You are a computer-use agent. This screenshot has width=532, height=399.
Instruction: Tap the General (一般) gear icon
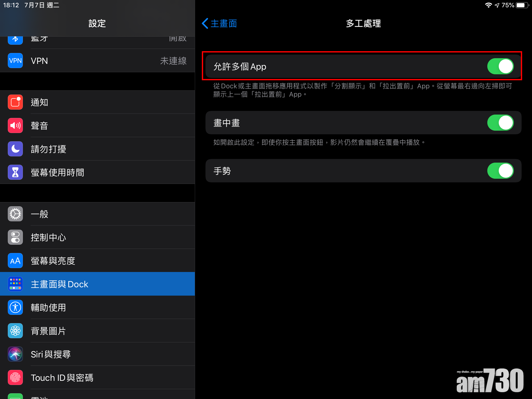15,214
